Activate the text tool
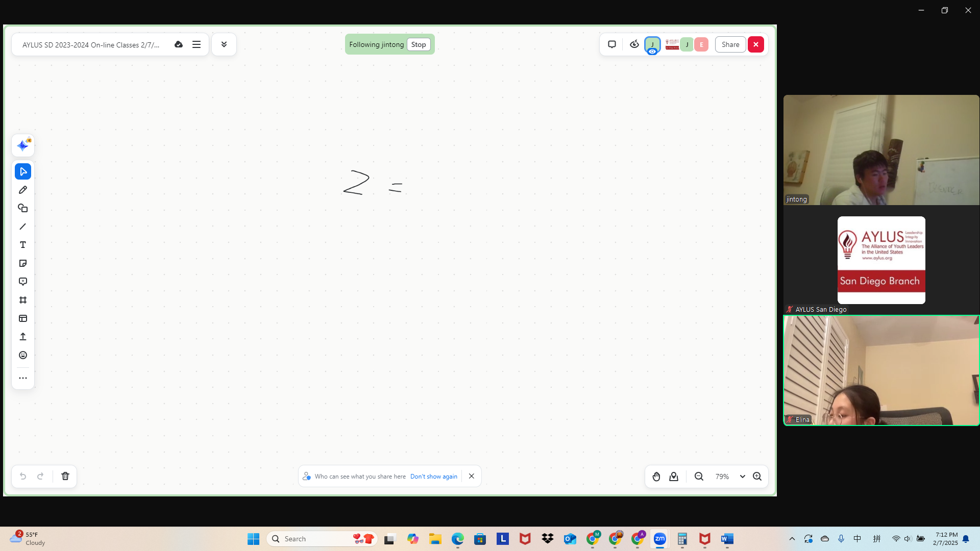The image size is (980, 551). (x=23, y=245)
